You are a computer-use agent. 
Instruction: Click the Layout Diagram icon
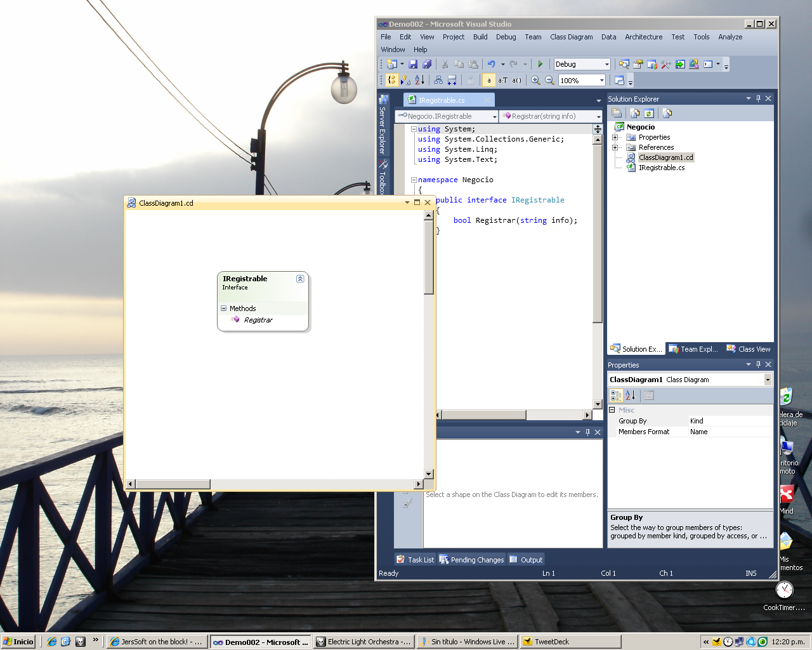(438, 81)
